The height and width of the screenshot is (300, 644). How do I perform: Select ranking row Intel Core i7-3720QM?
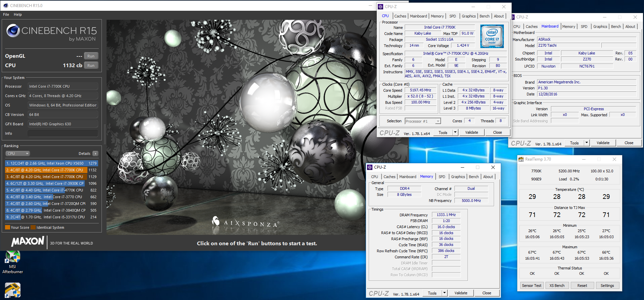(51, 204)
